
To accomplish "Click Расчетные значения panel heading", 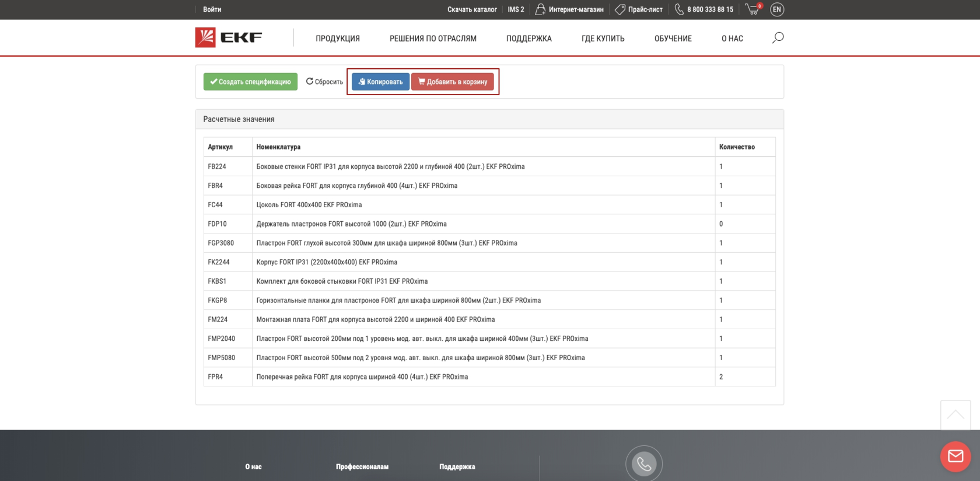I will [x=239, y=119].
